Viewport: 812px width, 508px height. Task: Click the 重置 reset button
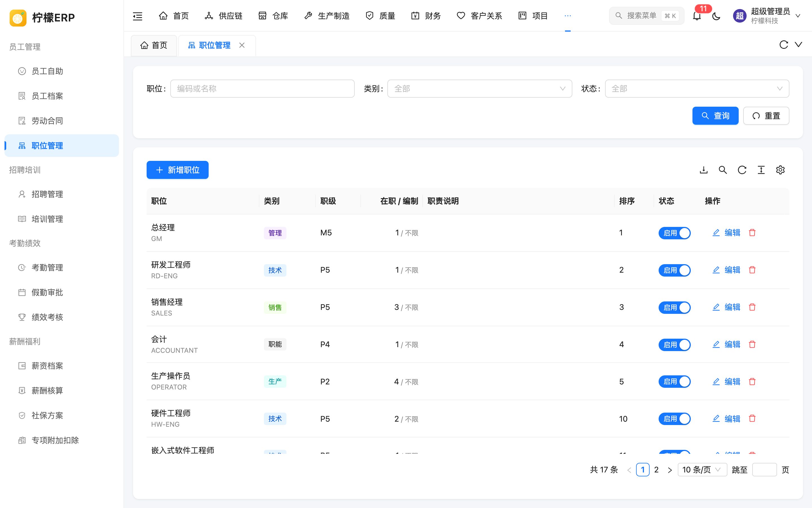(x=766, y=116)
